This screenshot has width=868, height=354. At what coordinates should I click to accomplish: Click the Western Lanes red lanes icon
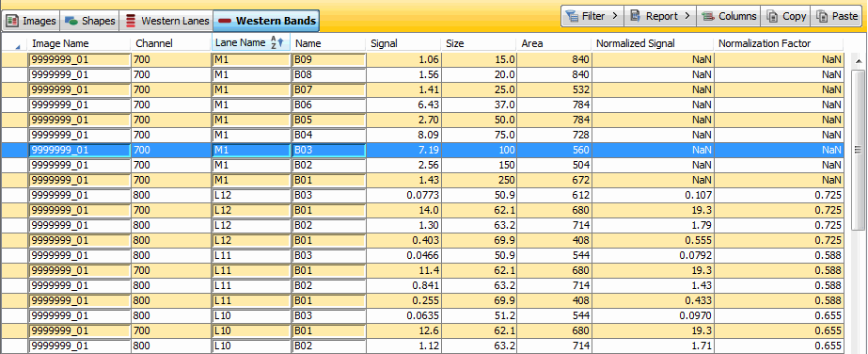point(131,21)
